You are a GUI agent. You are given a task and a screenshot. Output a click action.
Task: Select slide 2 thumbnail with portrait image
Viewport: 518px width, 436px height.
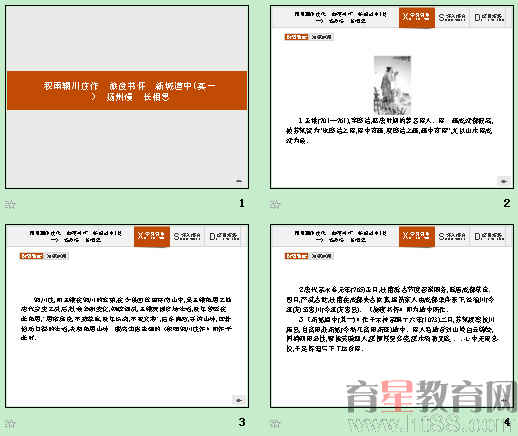(x=392, y=97)
